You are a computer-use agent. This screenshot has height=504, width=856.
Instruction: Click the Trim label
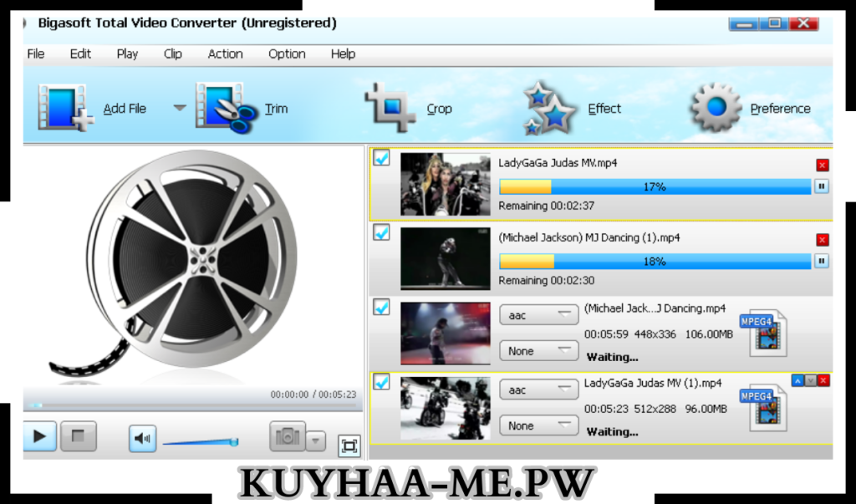(x=276, y=109)
